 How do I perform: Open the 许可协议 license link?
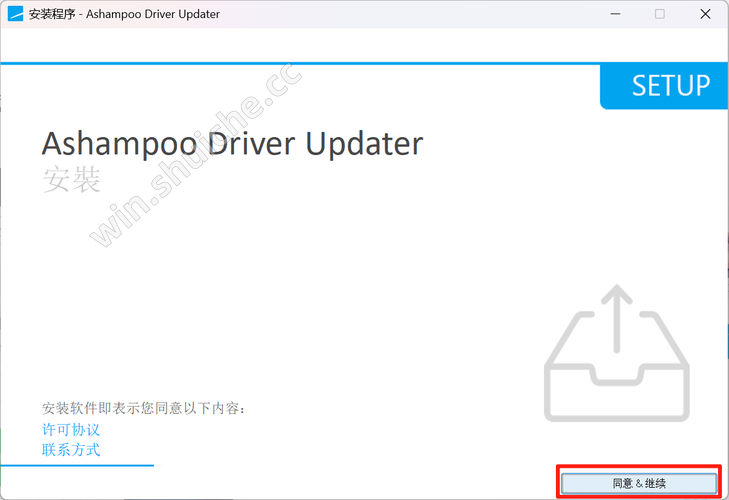coord(71,429)
